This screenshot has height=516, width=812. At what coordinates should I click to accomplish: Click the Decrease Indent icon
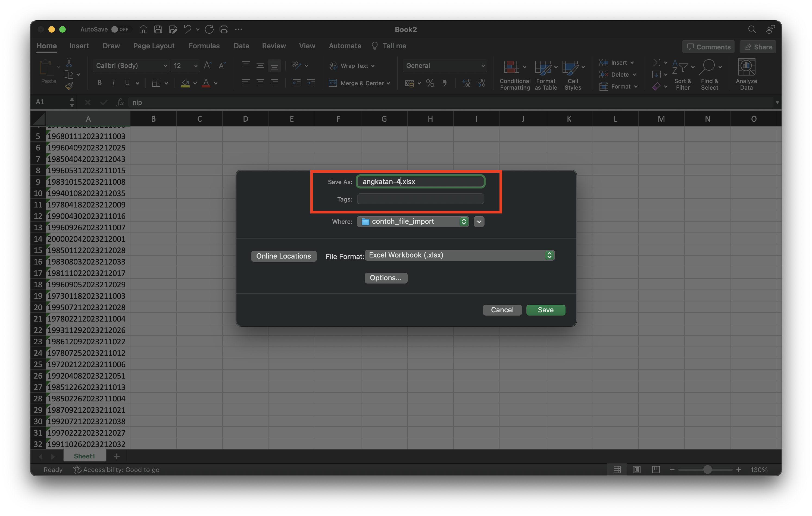[296, 83]
